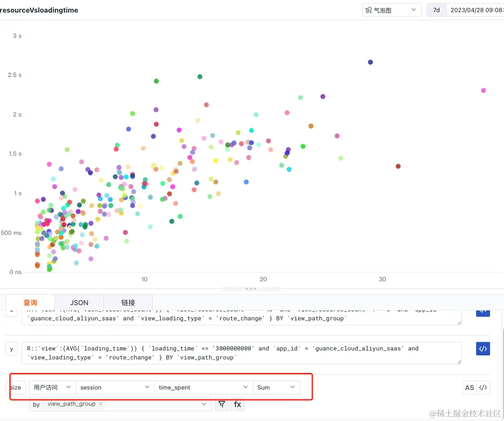Open the filter funnel icon
Screen dimensions: 504x421
pyautogui.click(x=222, y=404)
